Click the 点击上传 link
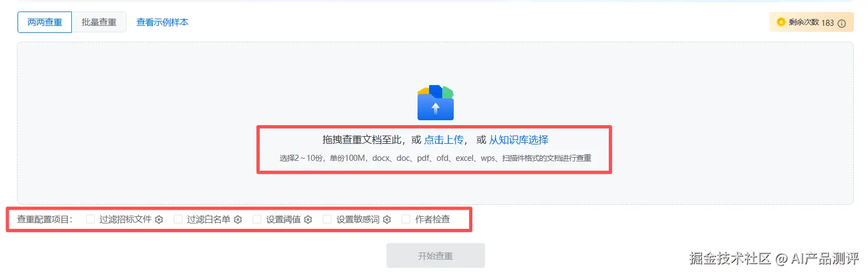The image size is (868, 275). [444, 140]
